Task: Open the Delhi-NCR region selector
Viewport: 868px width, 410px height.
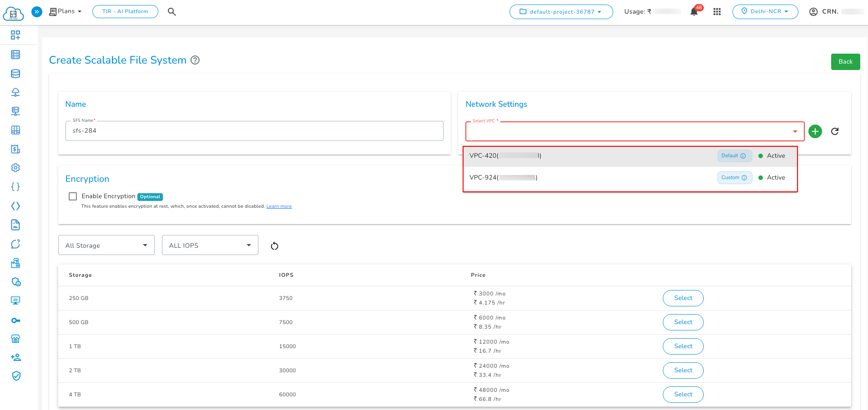Action: click(765, 11)
